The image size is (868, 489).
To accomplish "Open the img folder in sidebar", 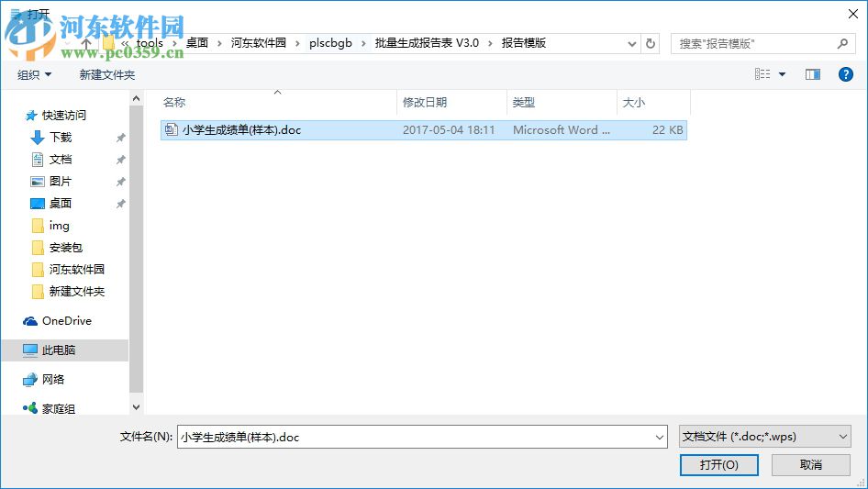I will 60,226.
